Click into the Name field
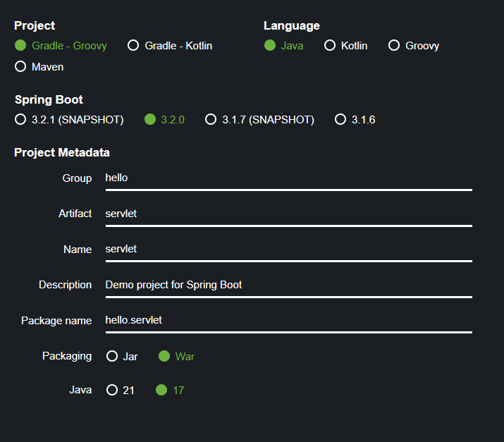Viewport: 504px width, 442px height. (x=288, y=250)
